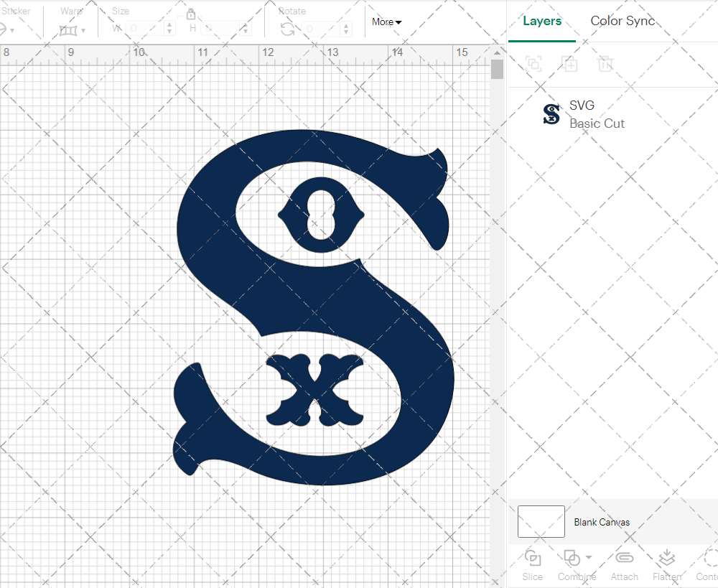Click the Group layers icon
The width and height of the screenshot is (718, 588).
point(533,64)
